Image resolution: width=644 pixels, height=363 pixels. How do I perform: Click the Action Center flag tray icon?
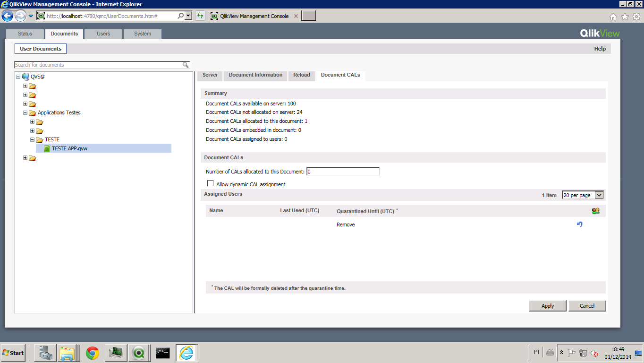tap(571, 353)
